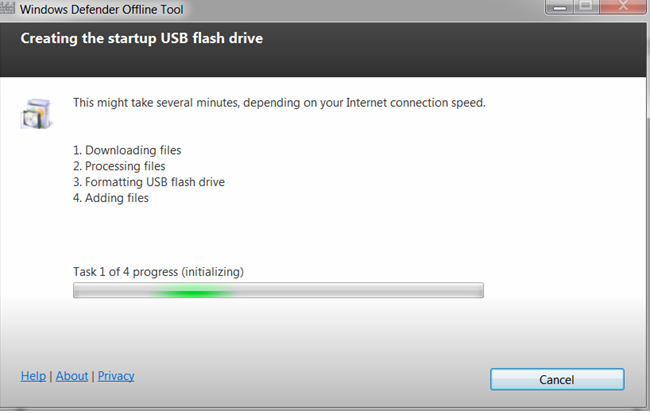
Task: Click the dark header banner area
Action: (x=323, y=50)
